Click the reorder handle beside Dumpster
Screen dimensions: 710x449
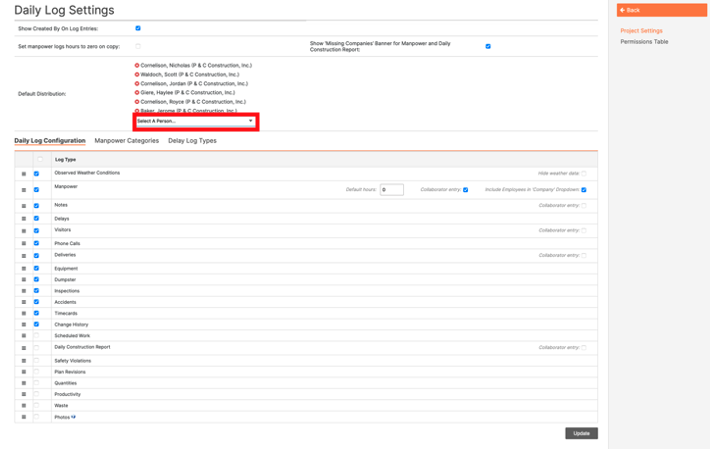tap(23, 281)
